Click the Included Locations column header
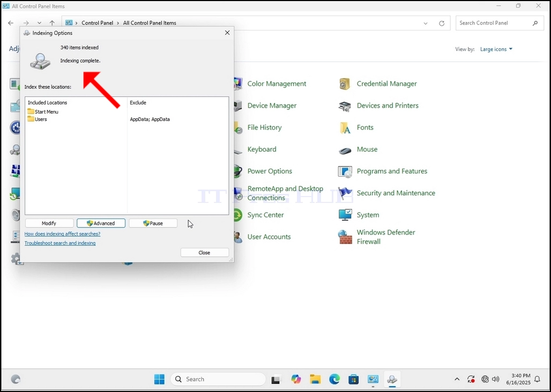This screenshot has width=551, height=392. coord(48,102)
